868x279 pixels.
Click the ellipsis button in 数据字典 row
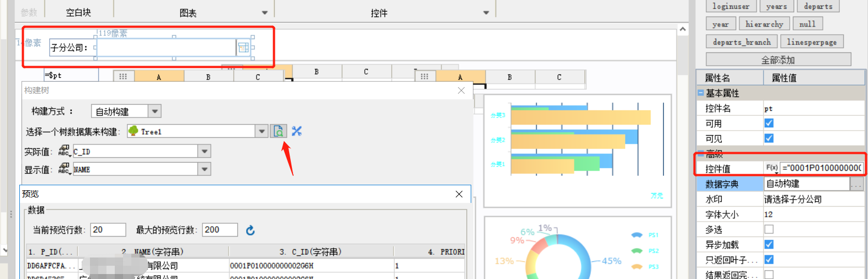tap(856, 184)
